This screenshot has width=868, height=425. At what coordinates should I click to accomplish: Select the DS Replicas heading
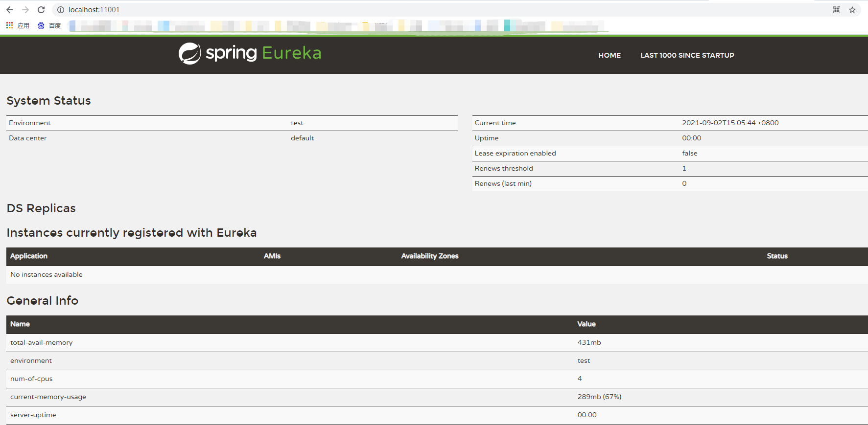click(x=41, y=208)
